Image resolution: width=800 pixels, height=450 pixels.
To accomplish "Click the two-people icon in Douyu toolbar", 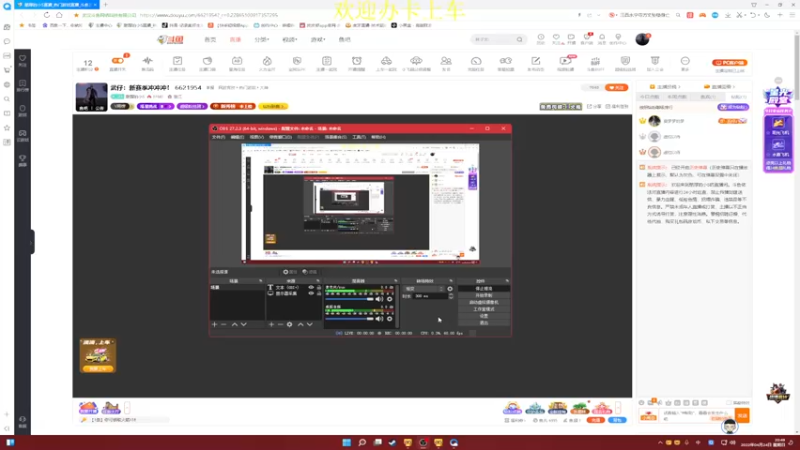I will (x=446, y=61).
